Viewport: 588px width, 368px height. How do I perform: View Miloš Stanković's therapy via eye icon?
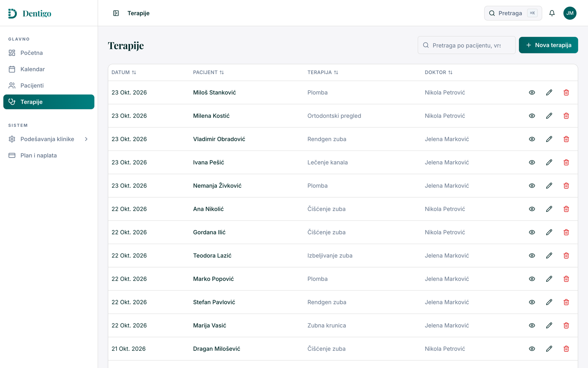click(532, 92)
